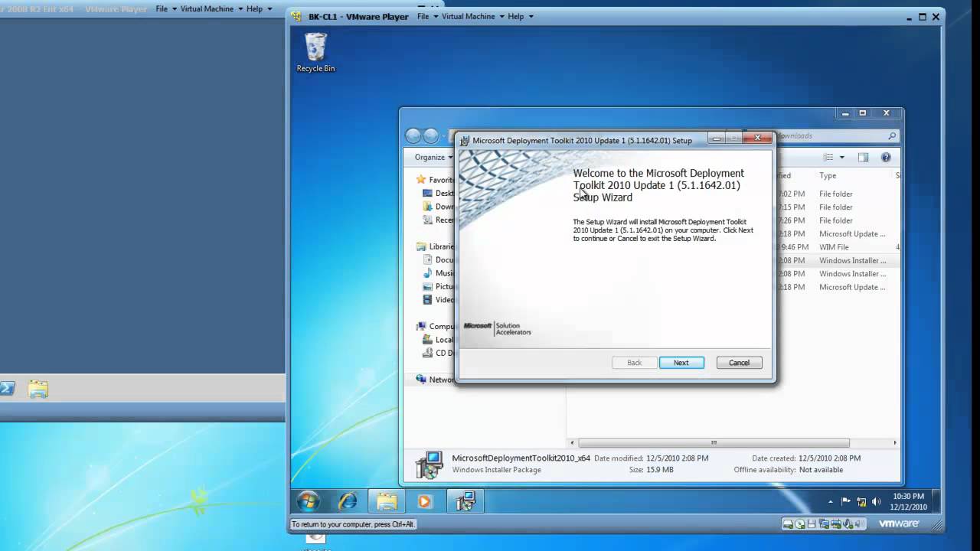Click the Action Center flag tray icon
This screenshot has height=551, width=980.
point(846,501)
